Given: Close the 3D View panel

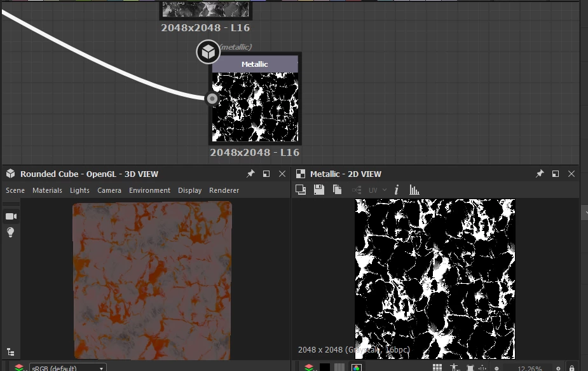Looking at the screenshot, I should 282,174.
